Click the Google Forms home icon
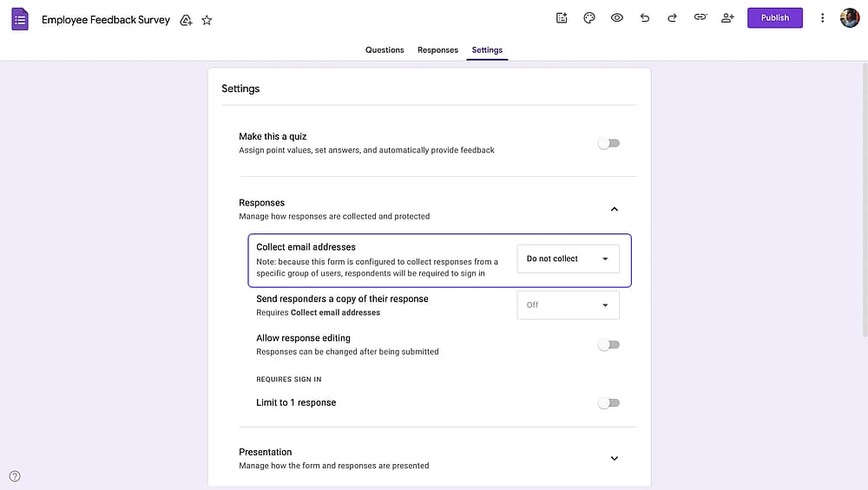Screen dimensions: 868x490 20,19
